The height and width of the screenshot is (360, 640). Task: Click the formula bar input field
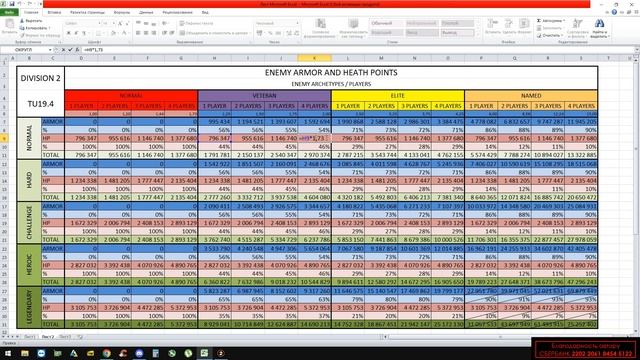tap(357, 50)
